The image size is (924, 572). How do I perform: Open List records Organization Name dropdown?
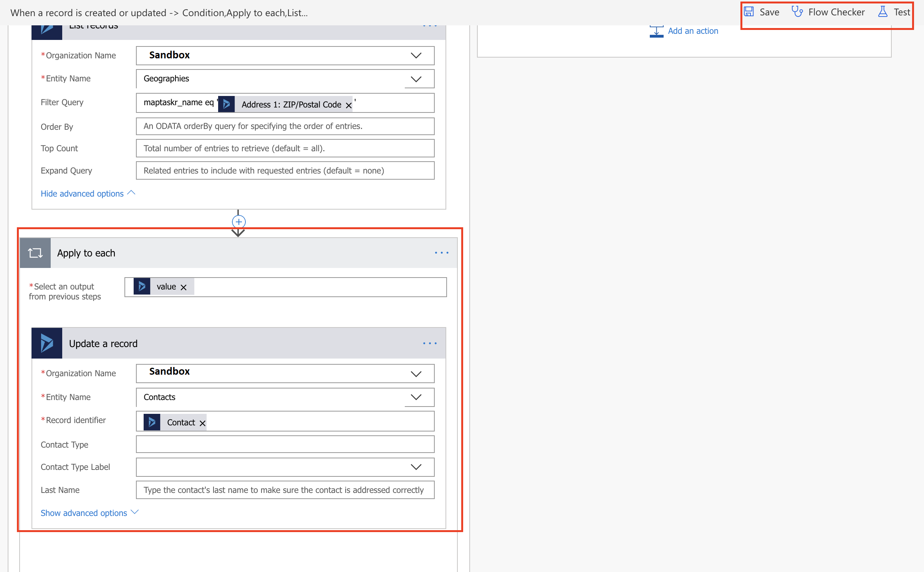pyautogui.click(x=416, y=56)
